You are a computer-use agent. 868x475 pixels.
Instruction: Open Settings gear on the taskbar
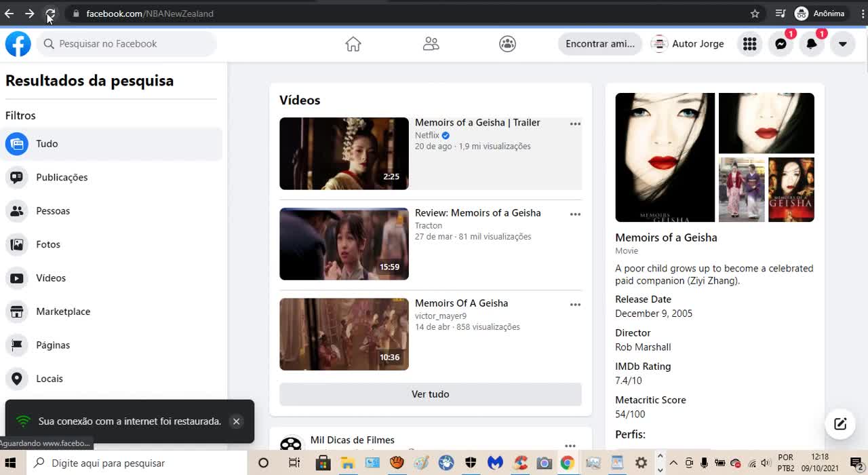(x=641, y=463)
